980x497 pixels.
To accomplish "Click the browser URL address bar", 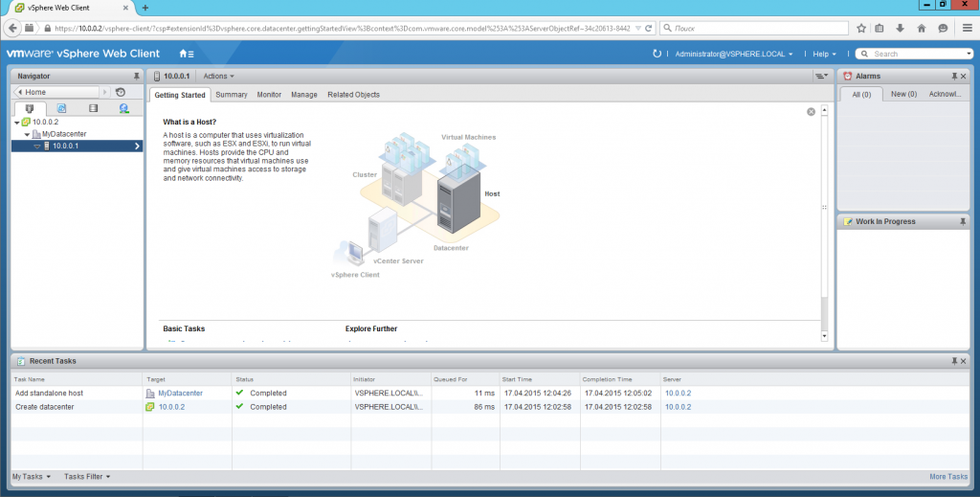I will point(342,28).
